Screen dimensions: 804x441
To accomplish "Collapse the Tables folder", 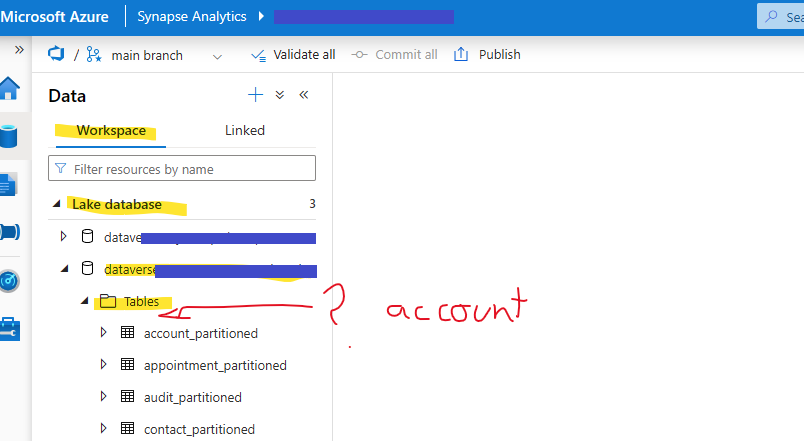I will [85, 301].
